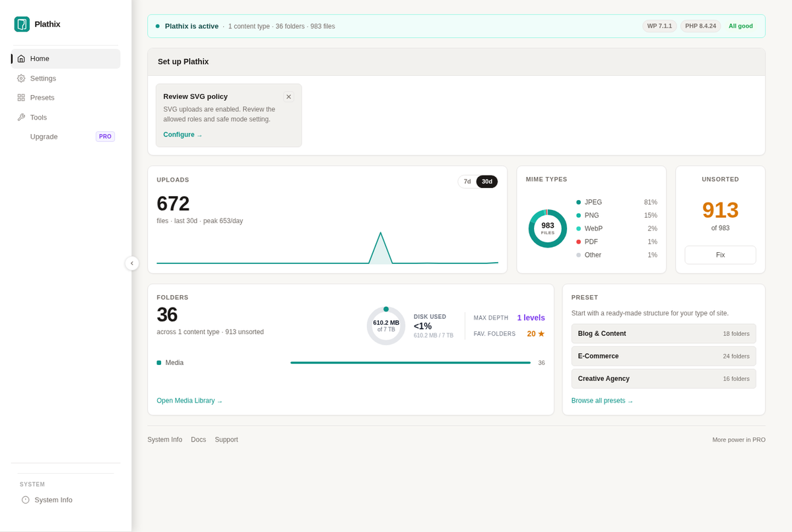
Task: Dismiss the Review SVG policy card
Action: (x=288, y=96)
